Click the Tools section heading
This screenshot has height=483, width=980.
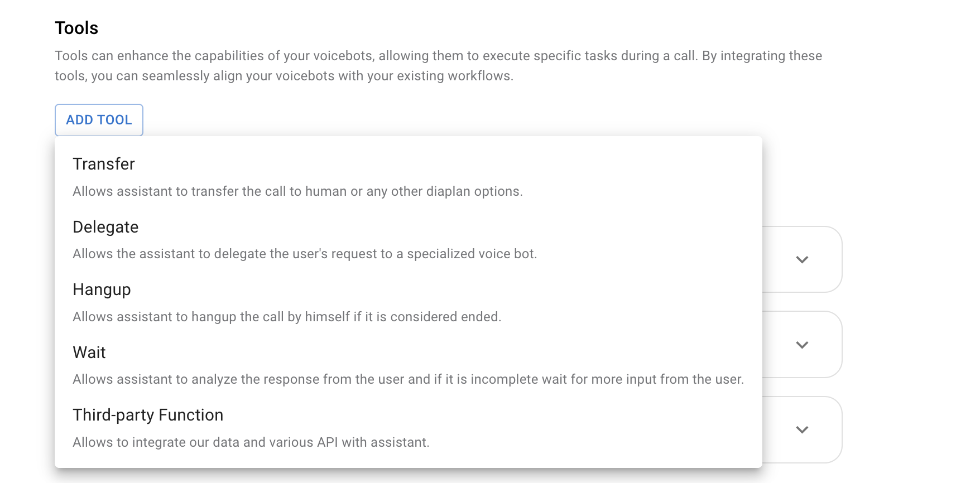(76, 27)
